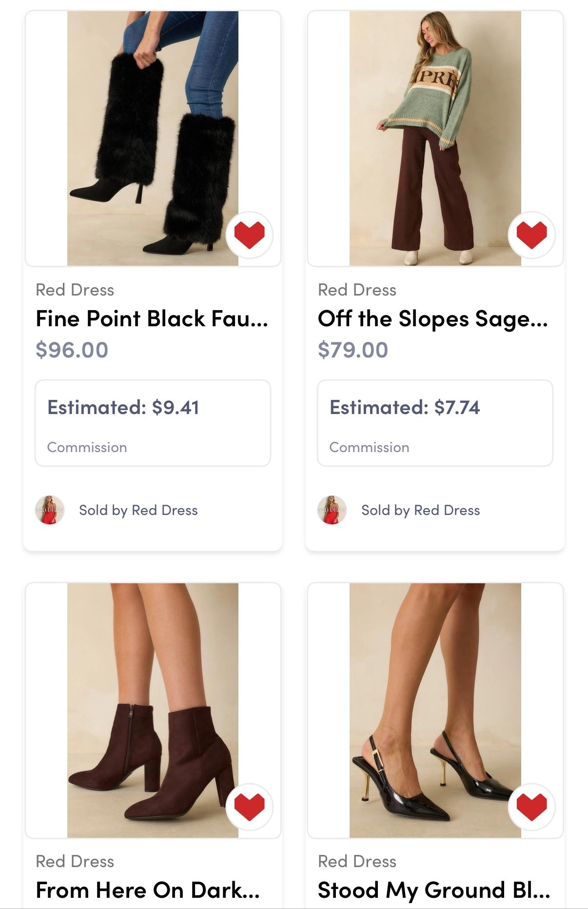
Task: Open 'Fine Point Black Fau...' product title
Action: [152, 319]
